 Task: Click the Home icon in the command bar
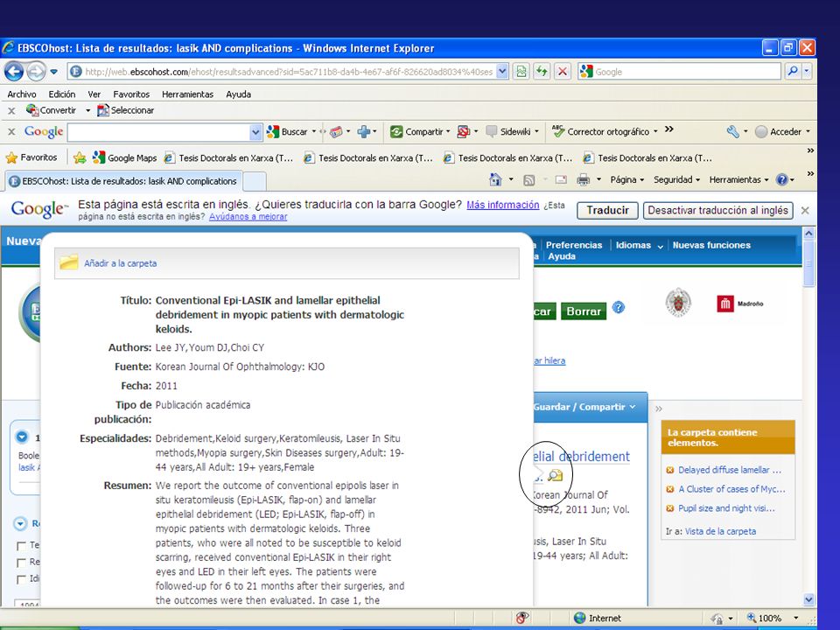[495, 180]
